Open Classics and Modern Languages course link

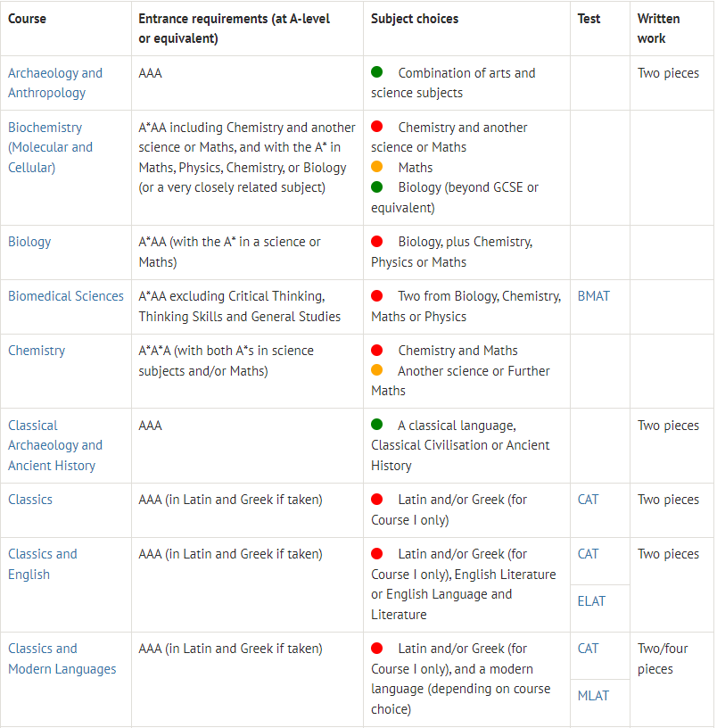pos(62,658)
